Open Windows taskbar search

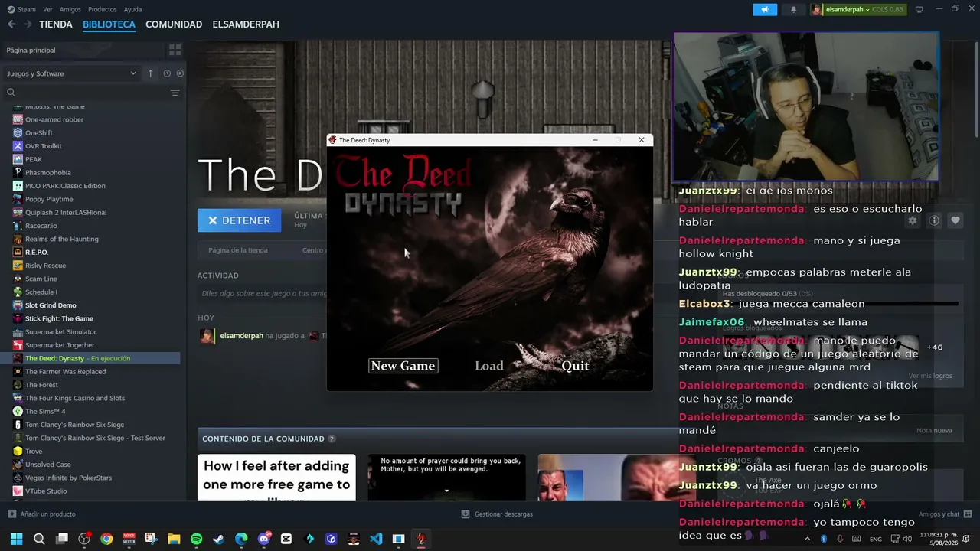click(39, 539)
